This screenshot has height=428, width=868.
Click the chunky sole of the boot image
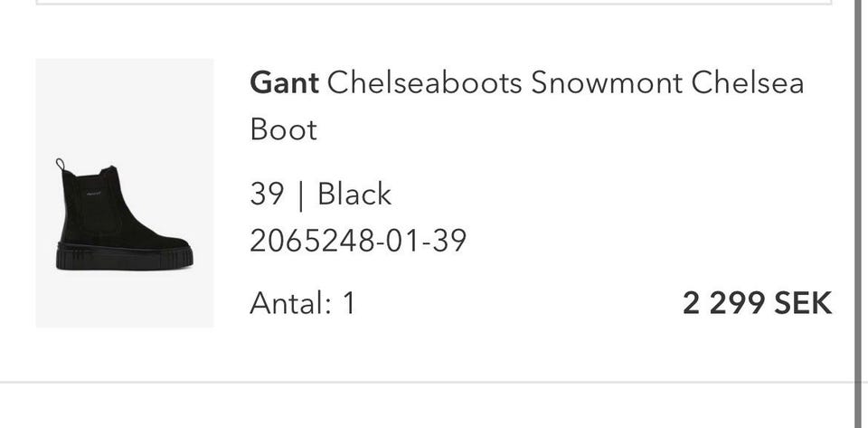[x=125, y=256]
